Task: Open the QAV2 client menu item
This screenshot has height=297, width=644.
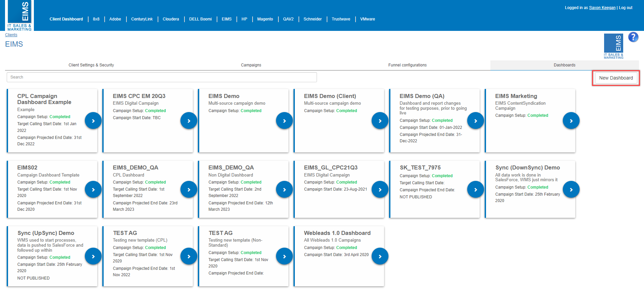Action: click(288, 19)
